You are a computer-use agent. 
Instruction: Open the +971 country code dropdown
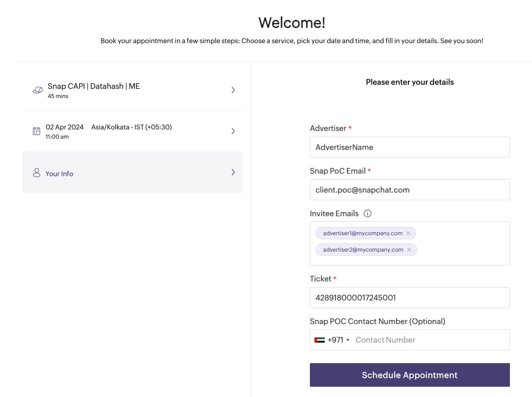tap(332, 340)
